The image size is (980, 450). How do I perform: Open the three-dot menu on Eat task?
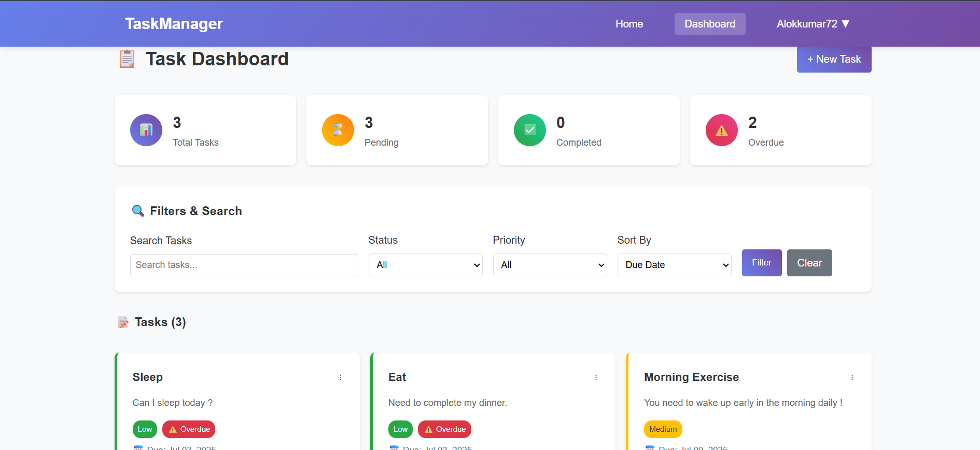596,377
